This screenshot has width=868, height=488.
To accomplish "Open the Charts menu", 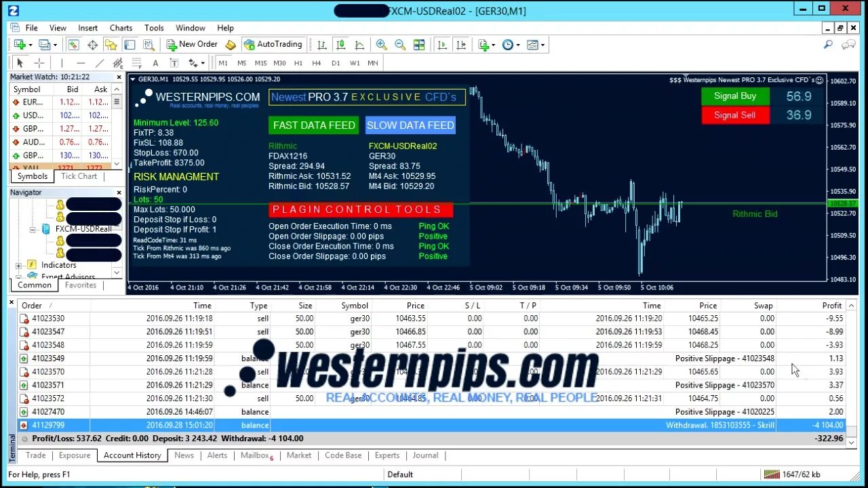I will [121, 28].
